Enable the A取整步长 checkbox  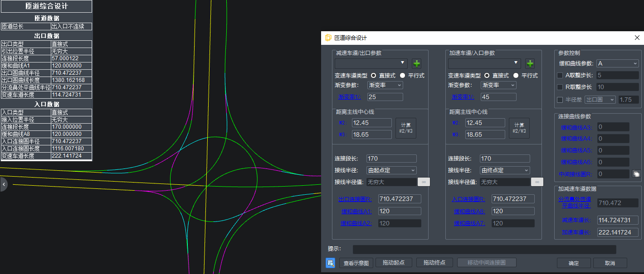click(560, 75)
